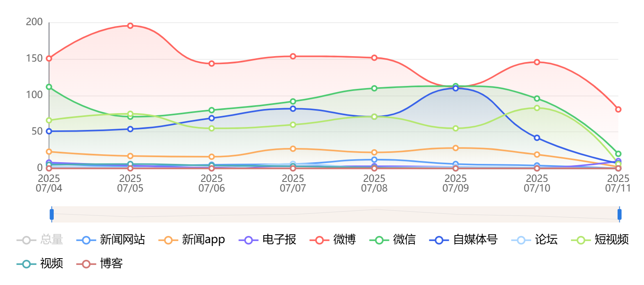Viewport: 644px width, 285px height.
Task: Toggle 新闻app legend item
Action: pos(192,240)
